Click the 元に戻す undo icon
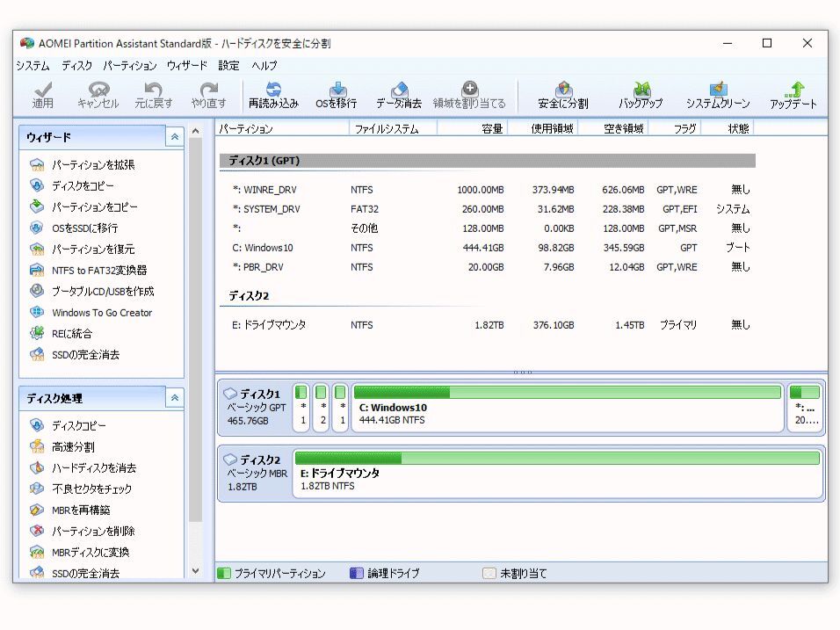This screenshot has height=630, width=840. [x=153, y=96]
